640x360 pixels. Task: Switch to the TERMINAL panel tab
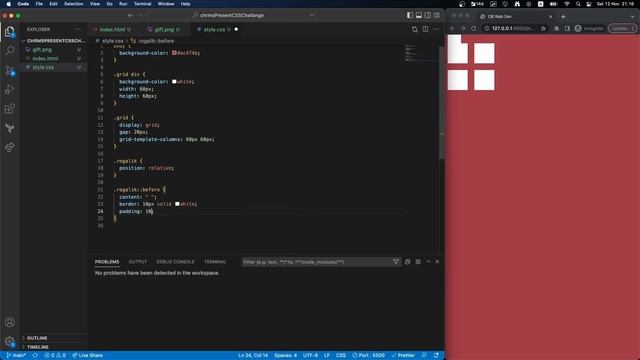[215, 262]
